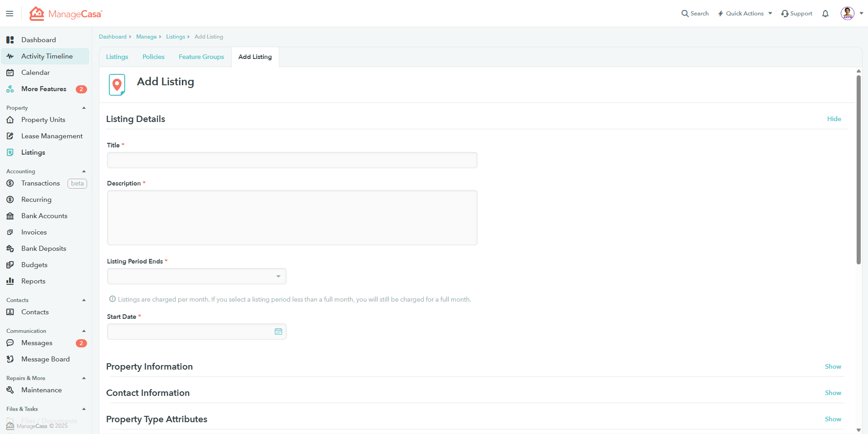868x434 pixels.
Task: Open the notifications bell
Action: point(825,14)
